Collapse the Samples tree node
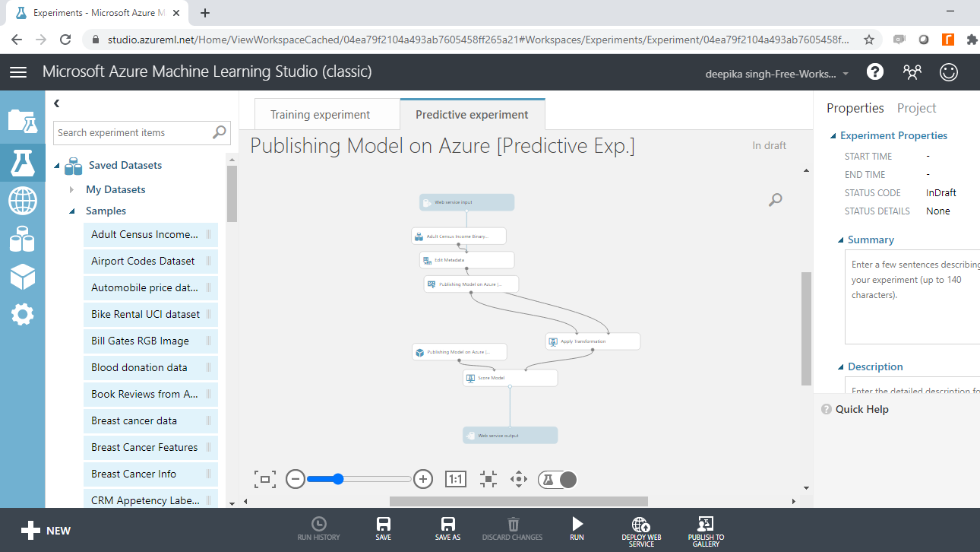The width and height of the screenshot is (980, 552). tap(72, 211)
